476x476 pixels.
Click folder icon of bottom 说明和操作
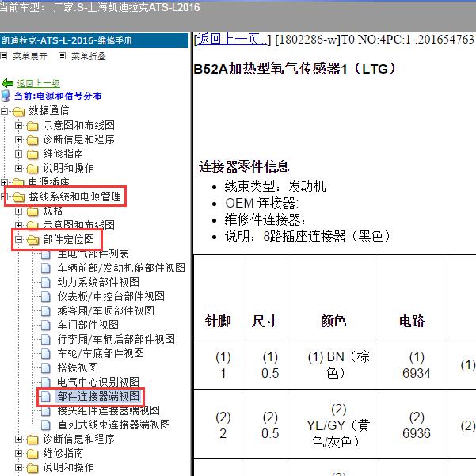coord(32,468)
